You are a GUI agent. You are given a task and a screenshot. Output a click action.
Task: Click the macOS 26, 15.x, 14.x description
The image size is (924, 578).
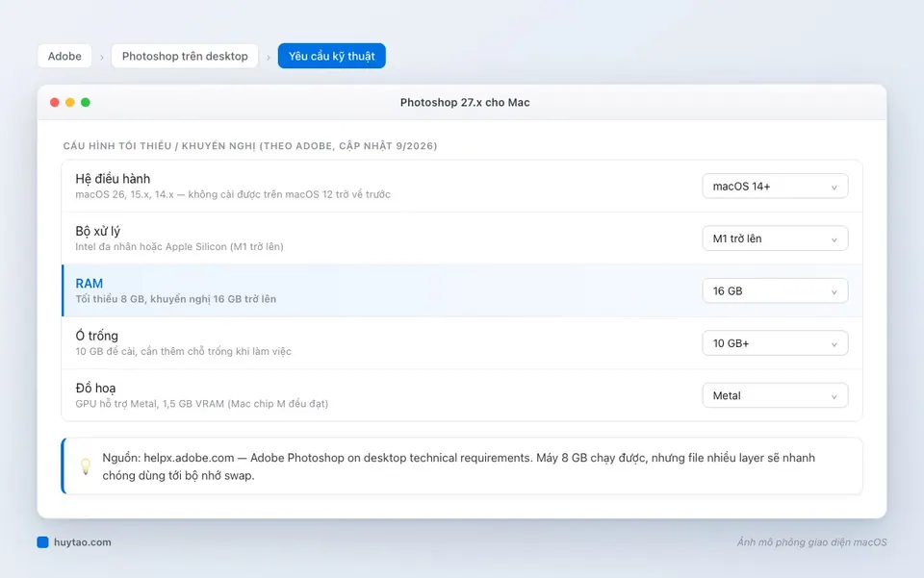pos(233,194)
